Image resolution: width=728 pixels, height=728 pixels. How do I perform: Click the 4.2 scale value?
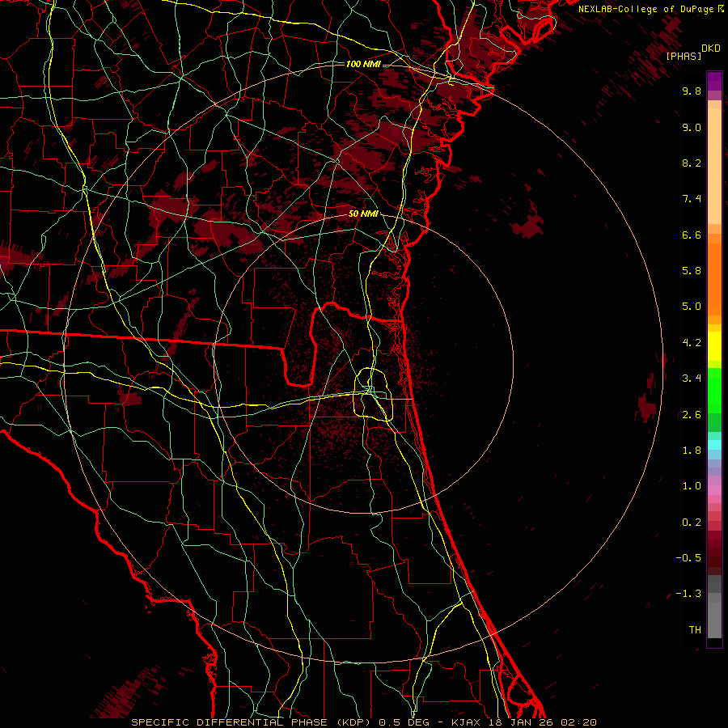692,343
